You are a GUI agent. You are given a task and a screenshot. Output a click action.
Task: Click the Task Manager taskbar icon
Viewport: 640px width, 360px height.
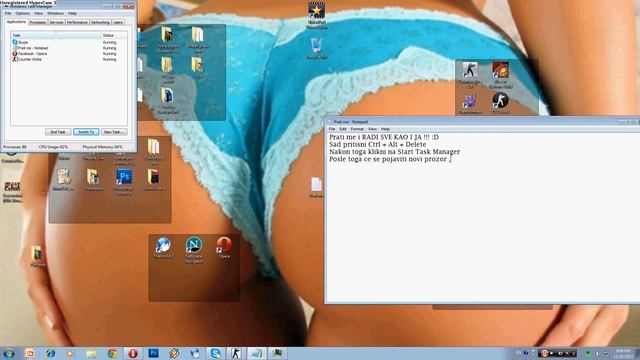click(x=278, y=353)
